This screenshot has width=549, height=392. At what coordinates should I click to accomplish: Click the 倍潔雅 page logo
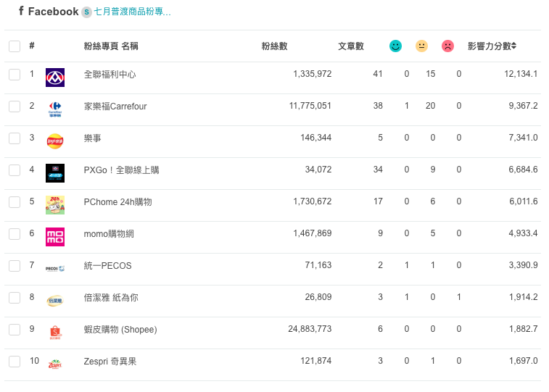55,301
